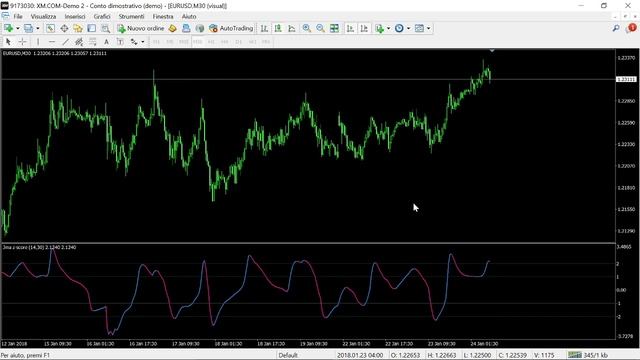Screen dimensions: 640x360
Task: Show the Navigator panel
Action: pyautogui.click(x=78, y=28)
